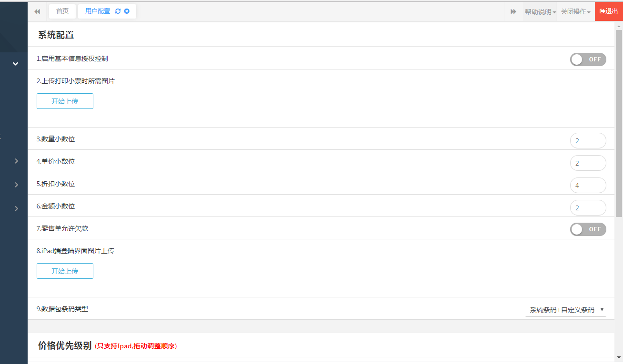
Task: Click the 系统配置 heading text
Action: (56, 35)
